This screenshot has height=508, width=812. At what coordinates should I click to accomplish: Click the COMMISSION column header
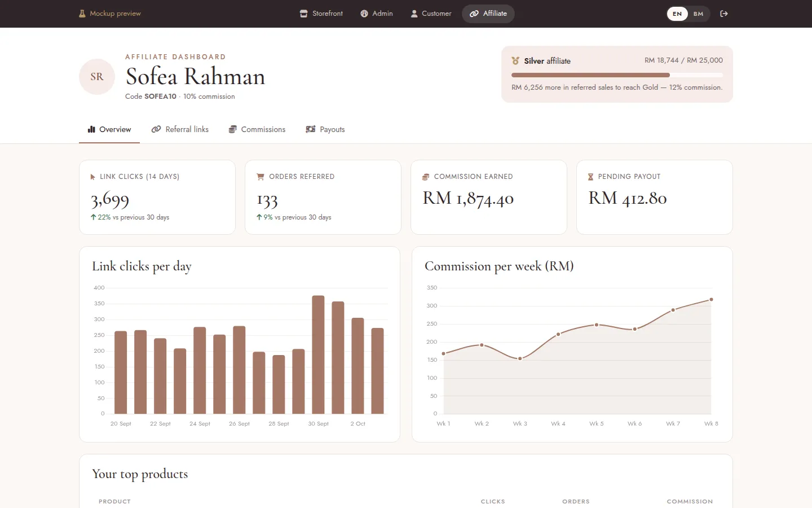[690, 501]
